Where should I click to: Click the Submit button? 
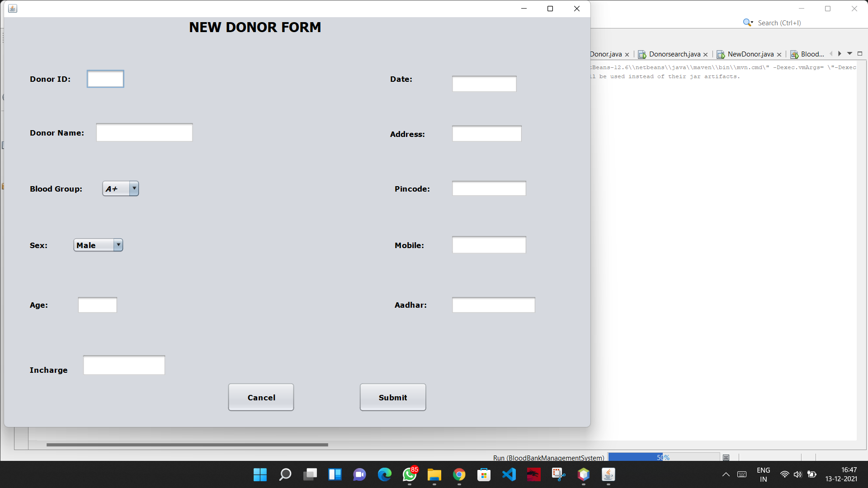(x=392, y=398)
